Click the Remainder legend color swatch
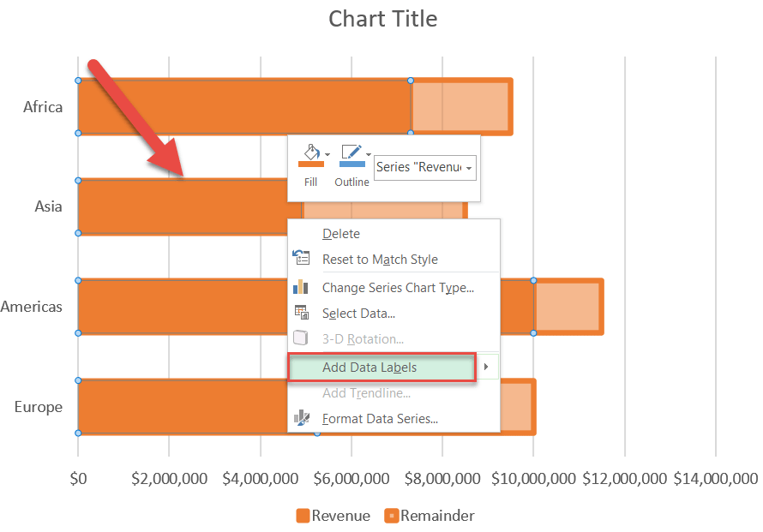763x532 pixels. click(x=391, y=516)
